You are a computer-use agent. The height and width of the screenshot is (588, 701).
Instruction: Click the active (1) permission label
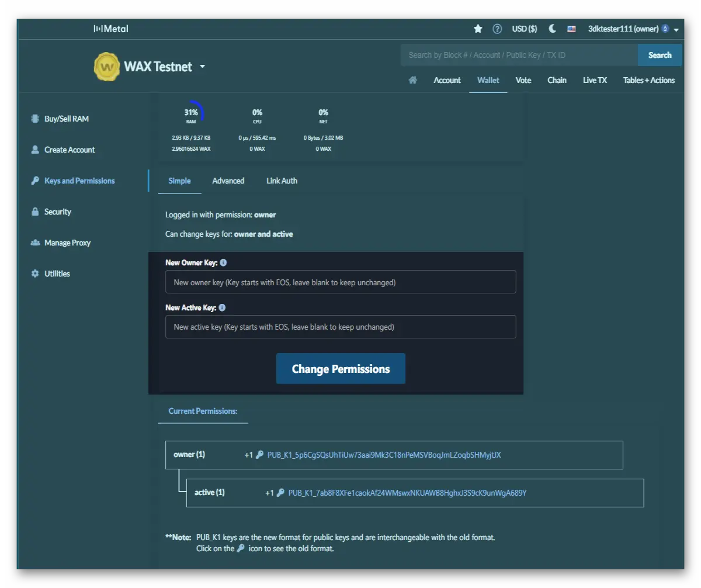210,493
